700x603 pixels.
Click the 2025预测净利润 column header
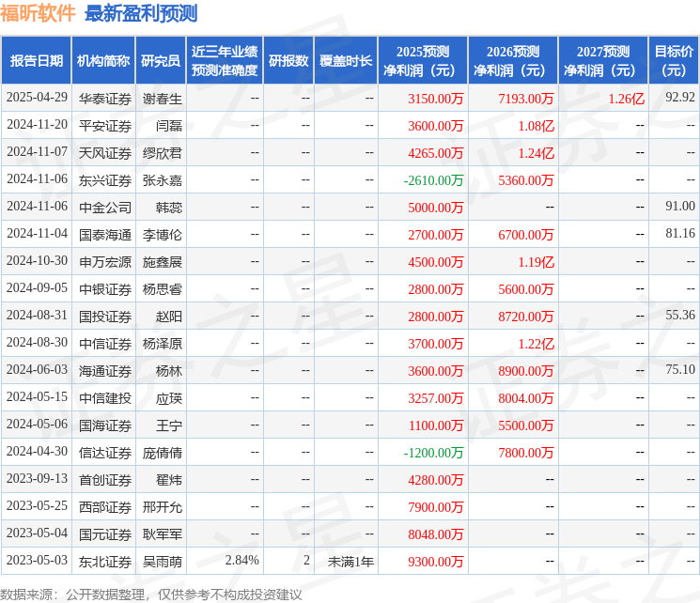click(x=423, y=61)
